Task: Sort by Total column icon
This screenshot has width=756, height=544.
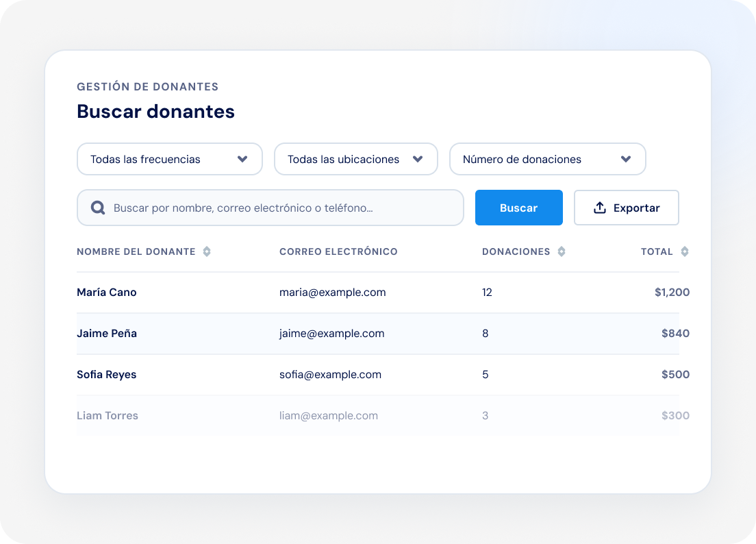Action: (x=685, y=251)
